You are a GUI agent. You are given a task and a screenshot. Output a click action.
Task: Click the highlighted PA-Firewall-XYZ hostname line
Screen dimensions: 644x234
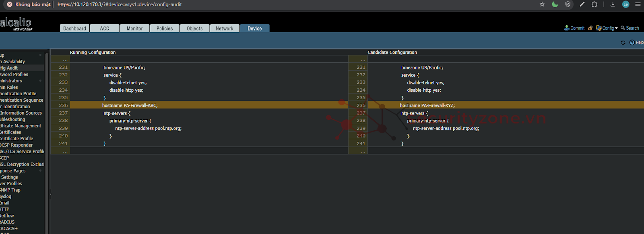pyautogui.click(x=427, y=105)
